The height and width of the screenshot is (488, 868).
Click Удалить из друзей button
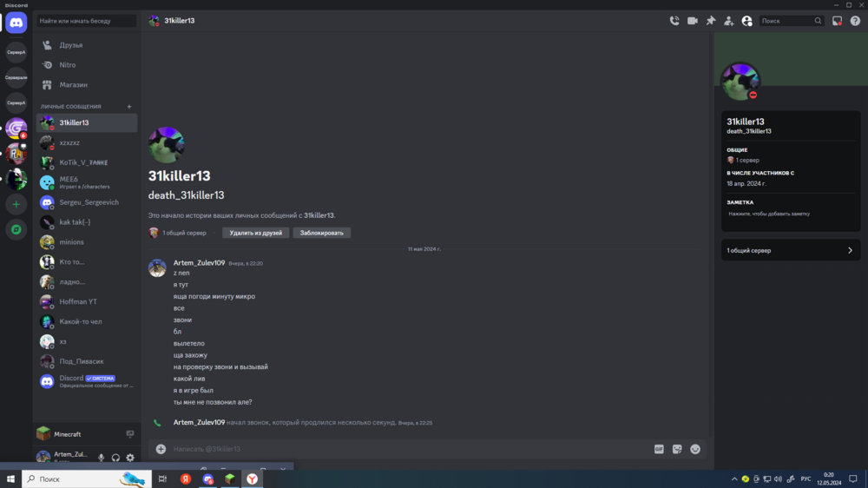pos(256,234)
